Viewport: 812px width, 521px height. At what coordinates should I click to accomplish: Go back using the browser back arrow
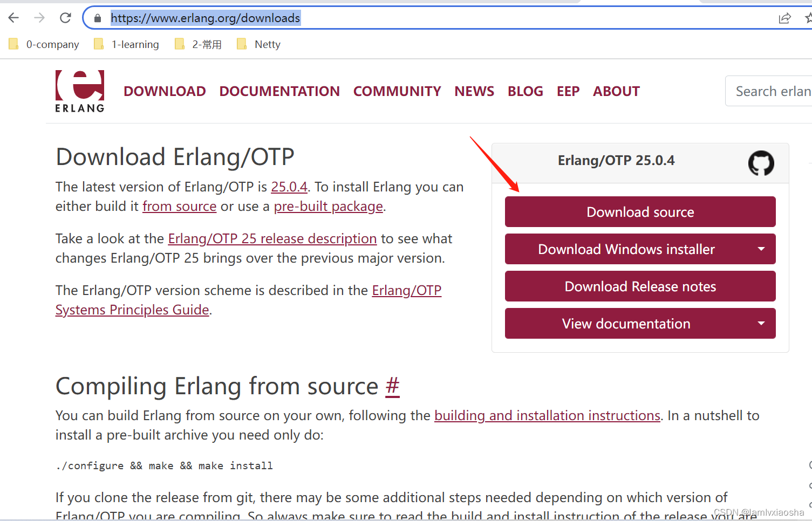click(x=13, y=18)
